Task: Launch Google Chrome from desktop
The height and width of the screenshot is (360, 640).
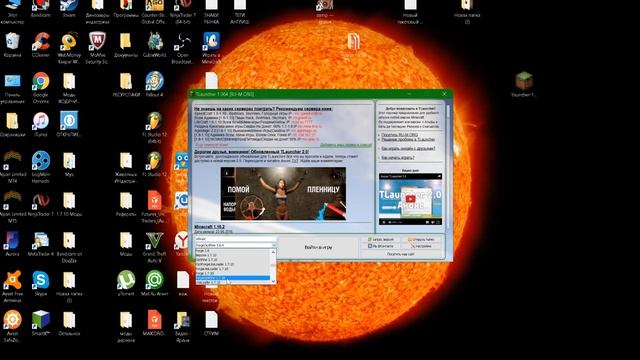Action: click(40, 88)
